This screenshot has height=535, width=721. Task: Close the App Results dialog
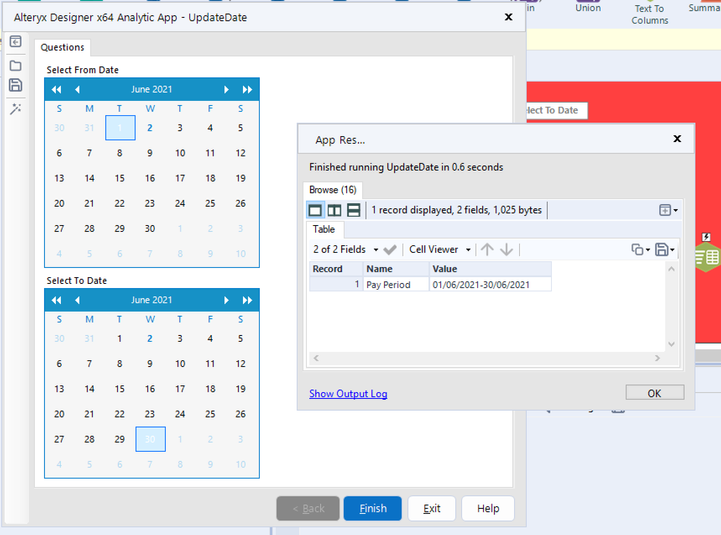click(x=677, y=138)
